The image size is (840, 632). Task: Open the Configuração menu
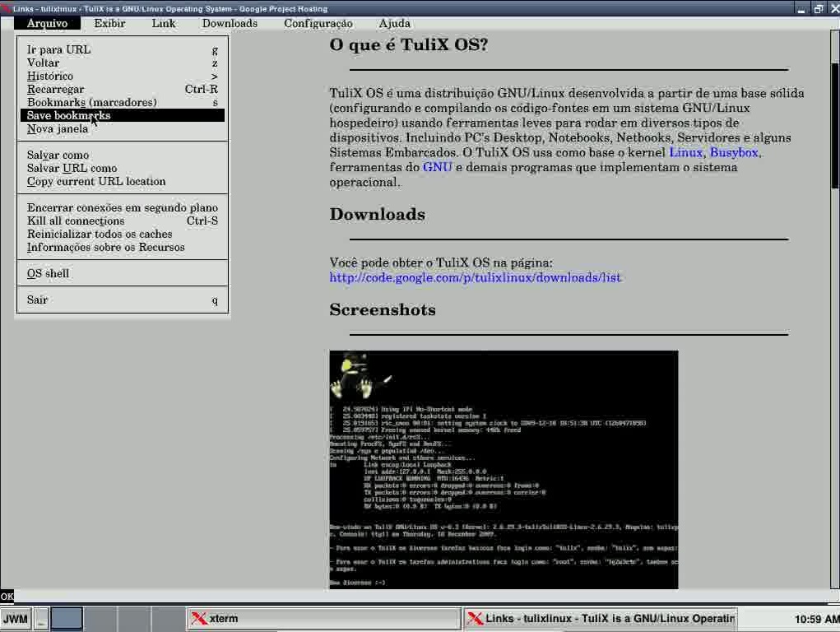318,24
